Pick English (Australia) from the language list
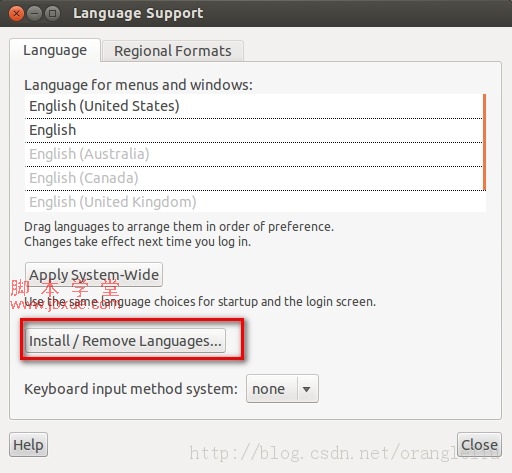The width and height of the screenshot is (512, 473). [x=253, y=154]
